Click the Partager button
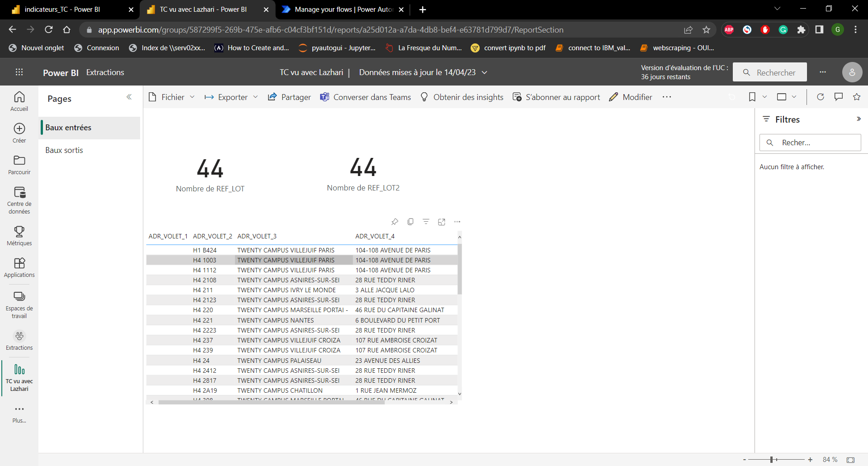 point(289,97)
